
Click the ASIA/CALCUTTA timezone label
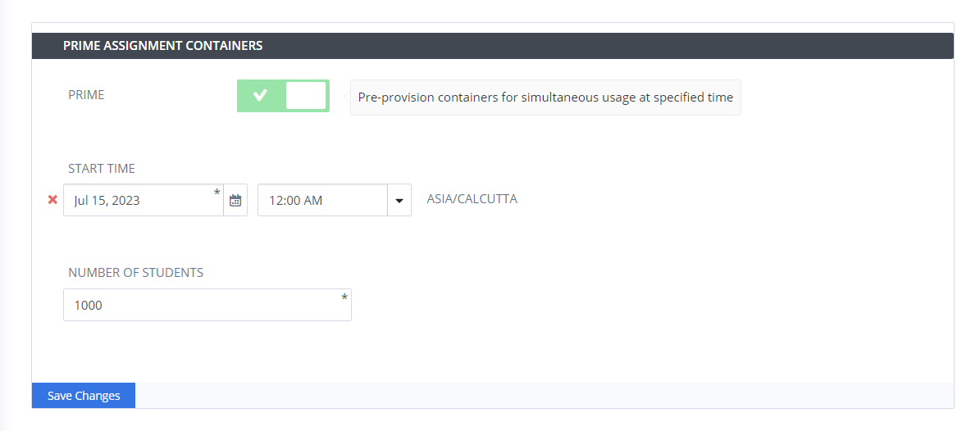tap(472, 200)
